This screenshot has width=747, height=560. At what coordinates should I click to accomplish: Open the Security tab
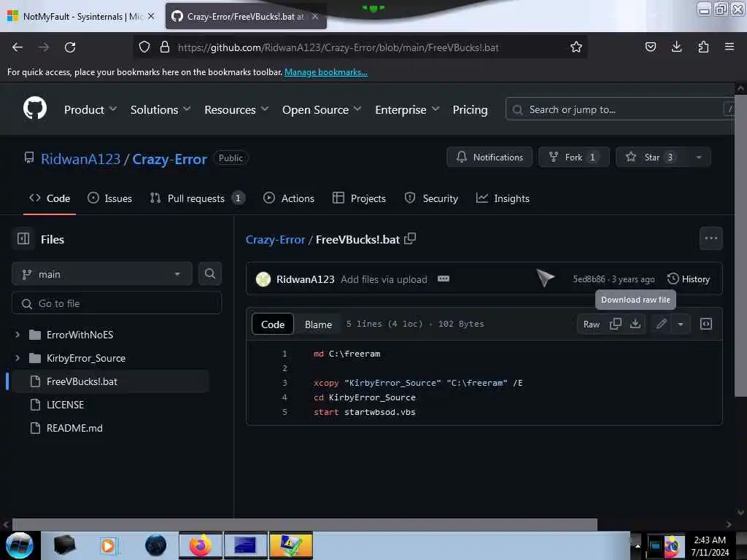pyautogui.click(x=430, y=198)
